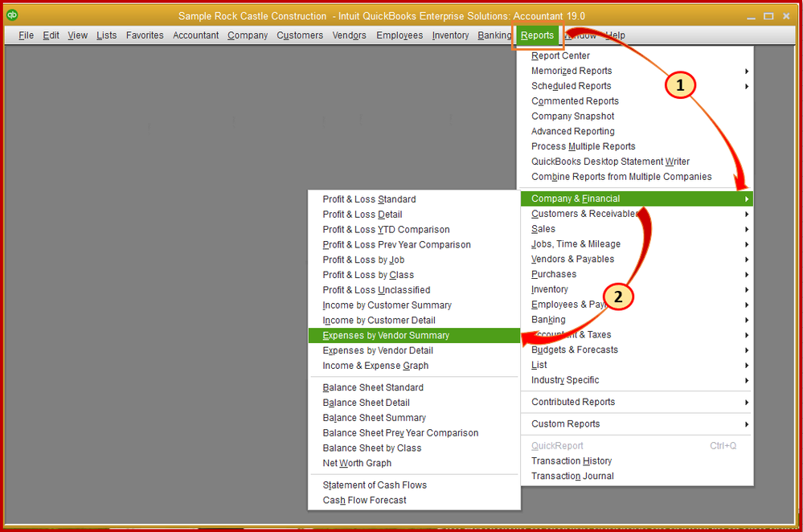This screenshot has width=803, height=532.
Task: Open the Lists menu
Action: (x=107, y=35)
